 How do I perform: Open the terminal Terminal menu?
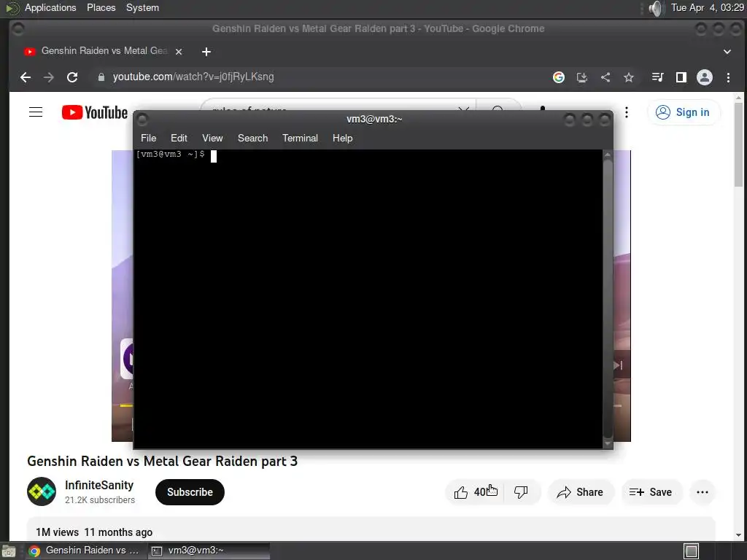[x=300, y=138]
